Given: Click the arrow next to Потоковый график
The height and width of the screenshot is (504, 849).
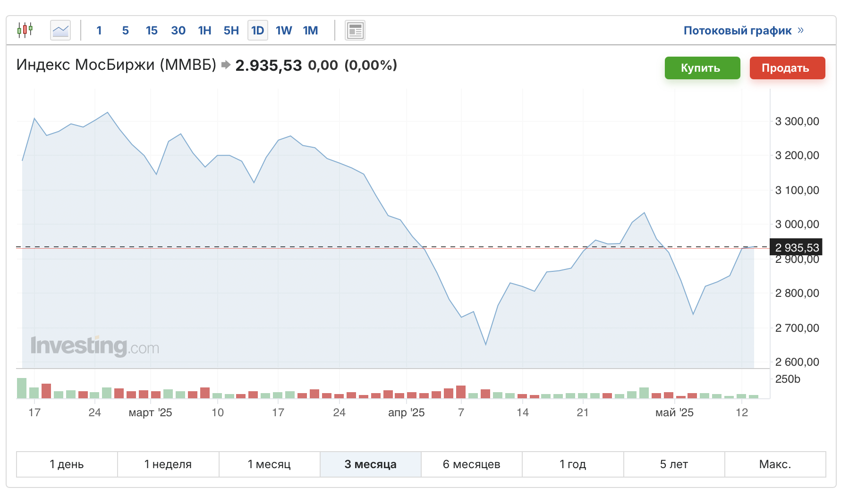Looking at the screenshot, I should point(800,30).
